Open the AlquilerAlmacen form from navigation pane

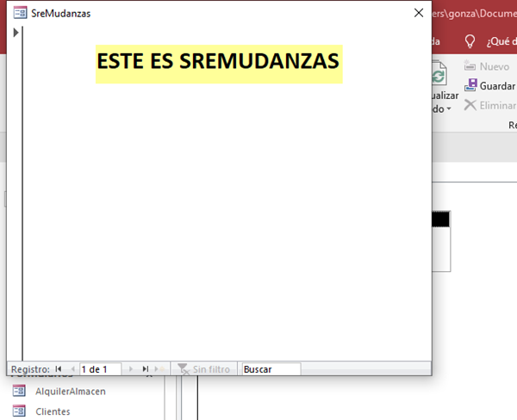(x=70, y=392)
